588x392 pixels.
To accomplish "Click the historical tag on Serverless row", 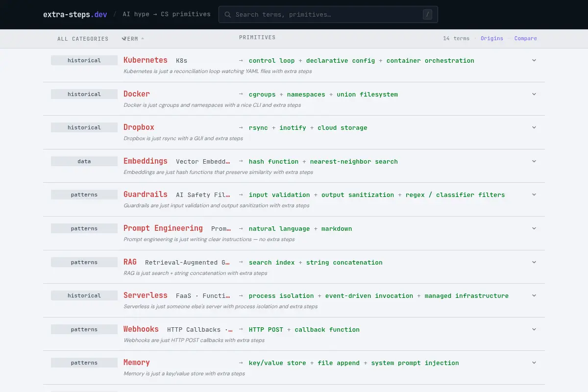I will pyautogui.click(x=84, y=295).
